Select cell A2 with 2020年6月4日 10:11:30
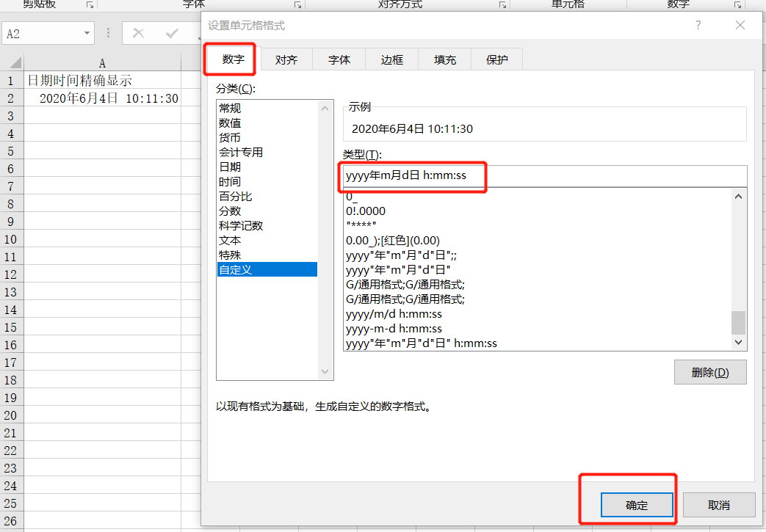This screenshot has width=766, height=532. (102, 98)
